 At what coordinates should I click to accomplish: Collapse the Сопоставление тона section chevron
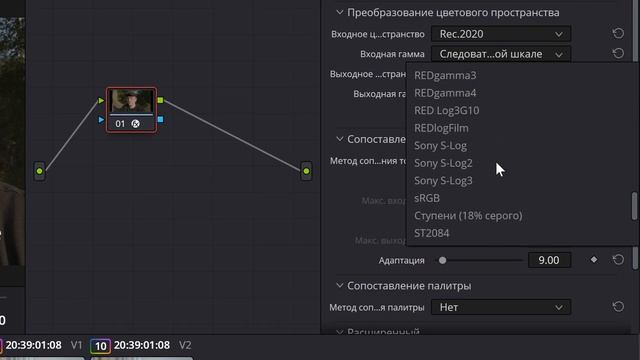pyautogui.click(x=339, y=139)
